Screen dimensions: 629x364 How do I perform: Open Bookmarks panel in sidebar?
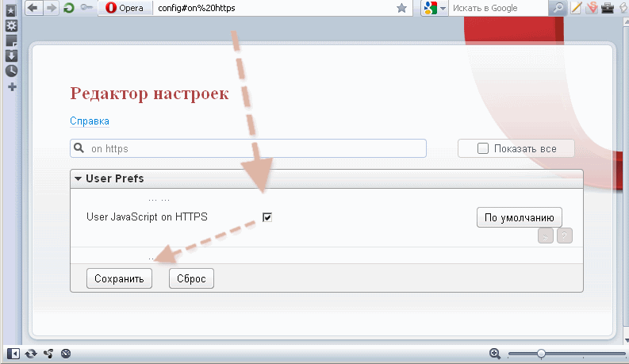[x=11, y=11]
